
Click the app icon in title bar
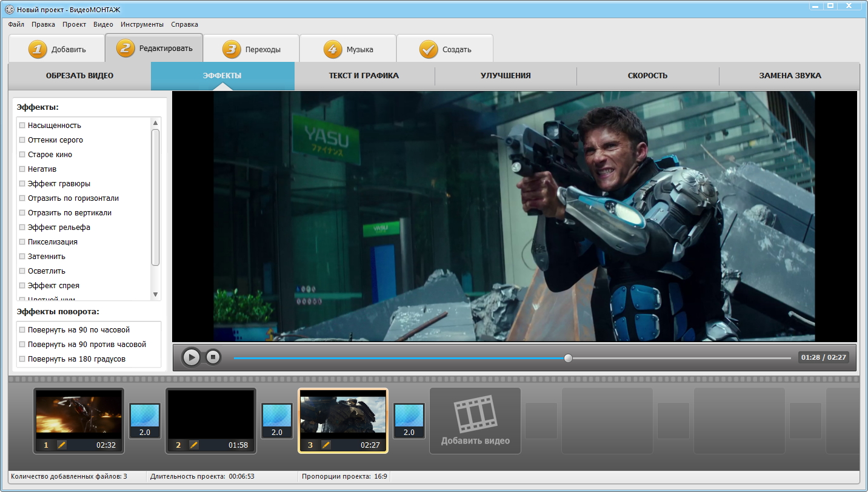(8, 10)
